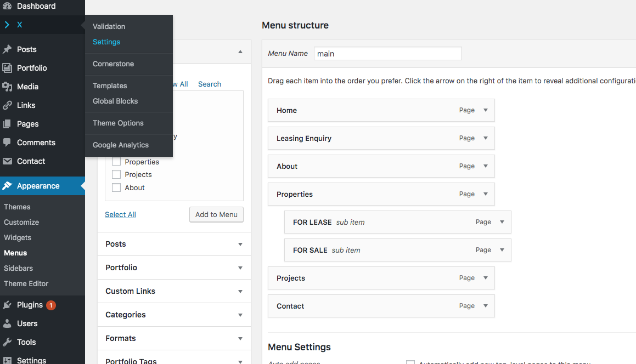Open the Customize submenu page
This screenshot has height=364, width=636.
[x=21, y=222]
